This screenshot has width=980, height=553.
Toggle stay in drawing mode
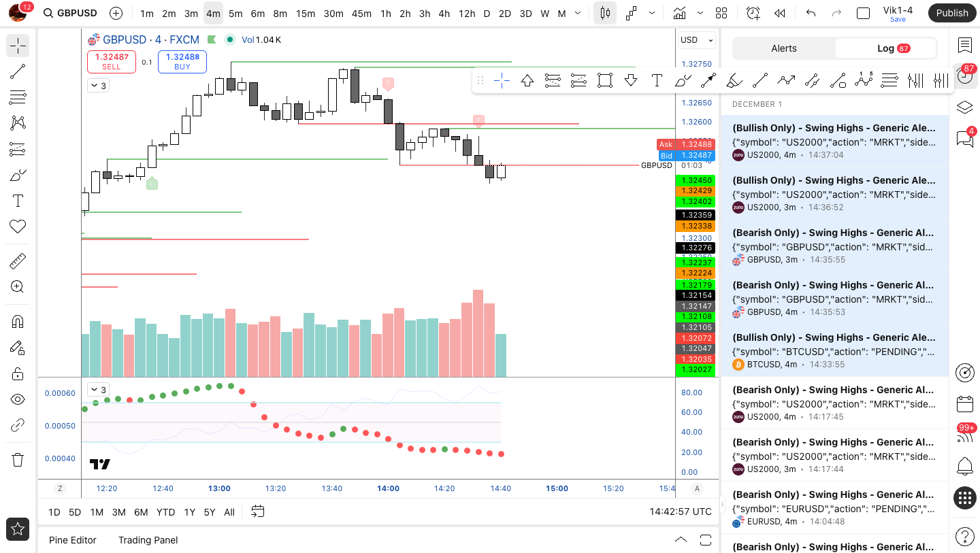pyautogui.click(x=18, y=348)
